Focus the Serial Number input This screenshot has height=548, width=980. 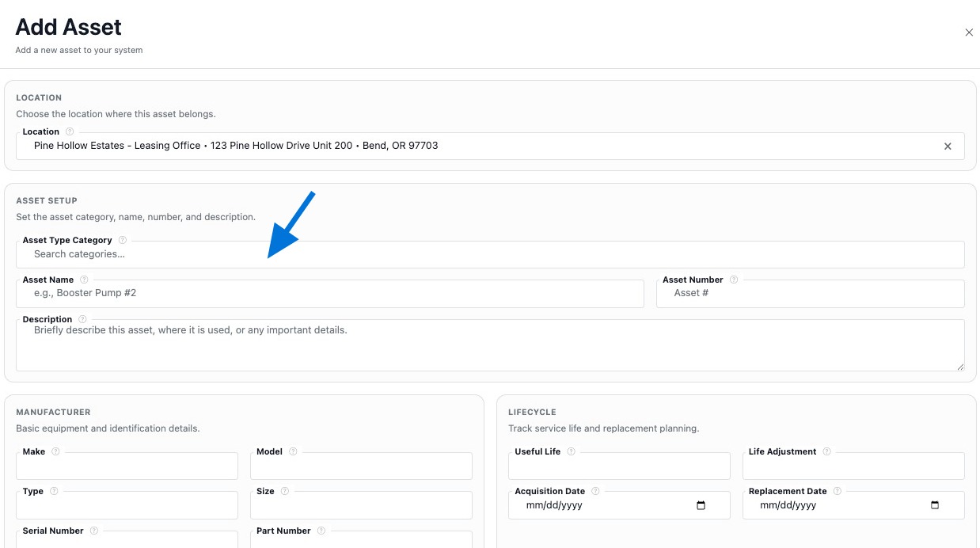click(127, 540)
